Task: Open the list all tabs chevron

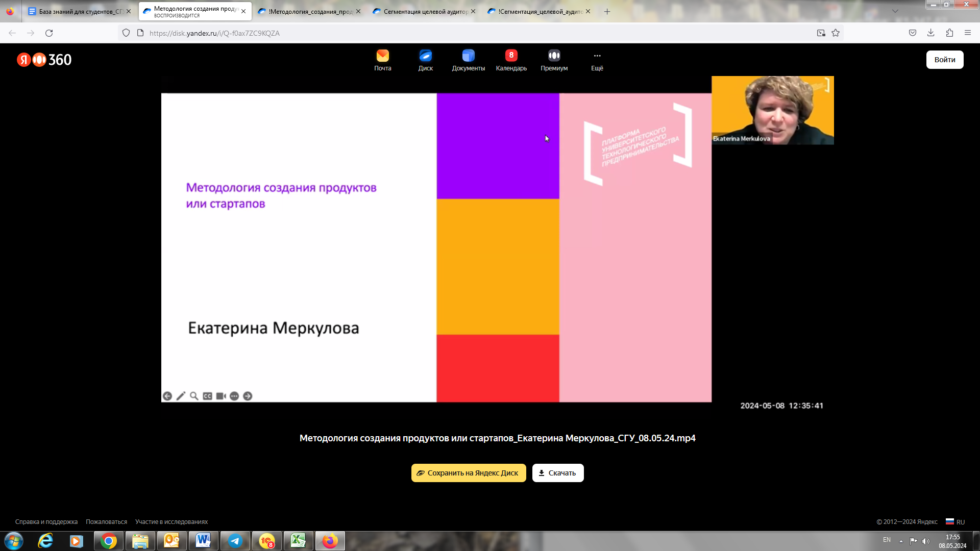Action: [x=895, y=11]
